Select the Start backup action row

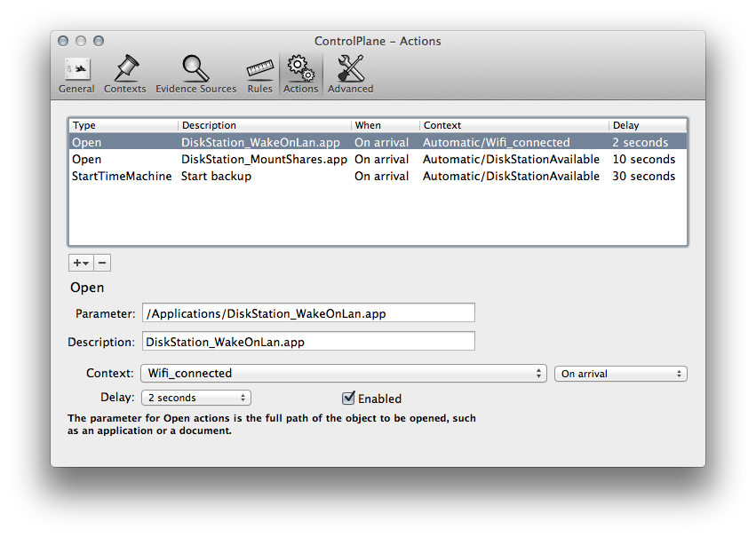[378, 176]
